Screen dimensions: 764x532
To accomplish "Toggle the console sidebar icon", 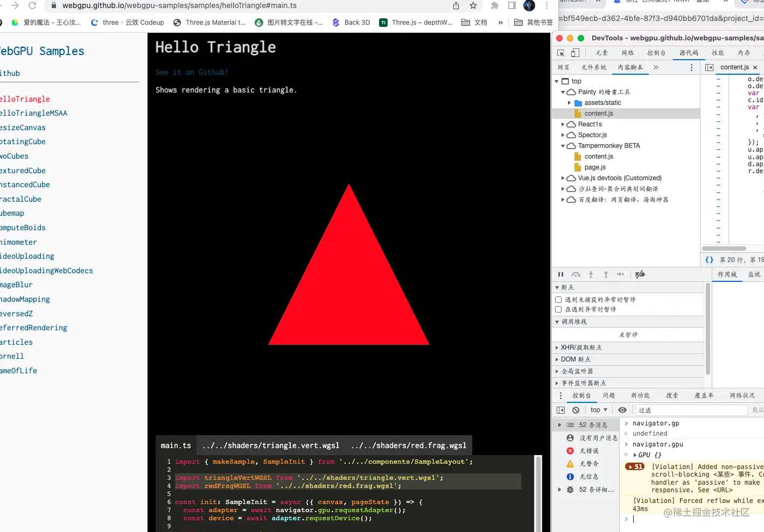I will pyautogui.click(x=560, y=410).
